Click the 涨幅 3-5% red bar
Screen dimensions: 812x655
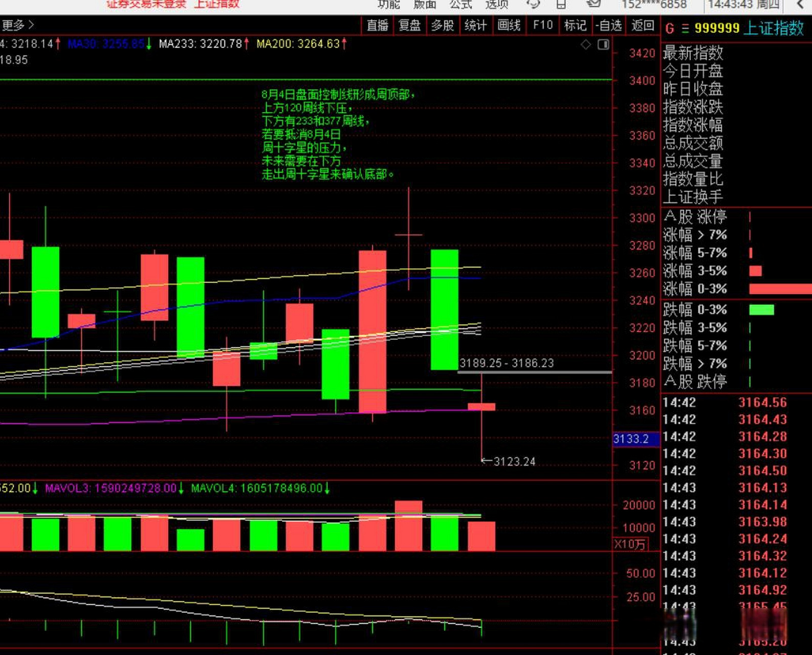pos(755,271)
